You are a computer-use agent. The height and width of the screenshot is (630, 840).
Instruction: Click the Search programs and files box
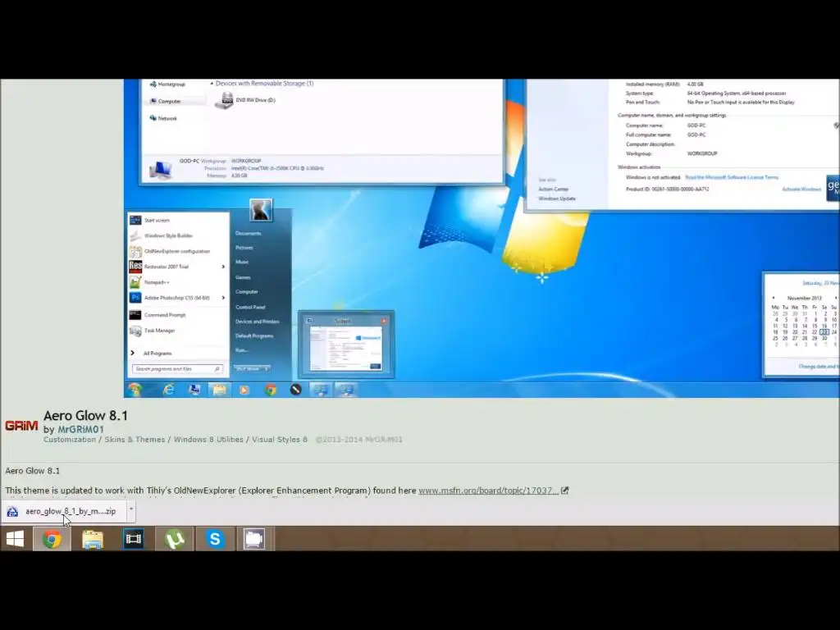pos(177,368)
